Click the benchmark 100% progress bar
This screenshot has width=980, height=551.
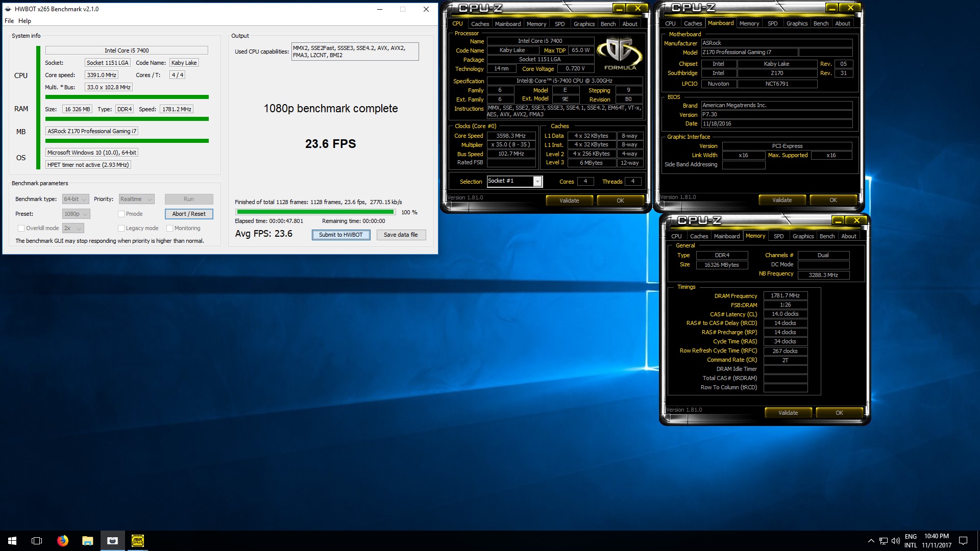tap(315, 212)
